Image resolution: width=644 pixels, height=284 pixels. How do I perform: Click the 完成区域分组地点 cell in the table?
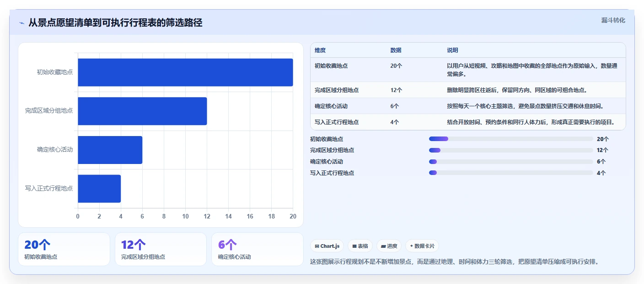tap(337, 90)
